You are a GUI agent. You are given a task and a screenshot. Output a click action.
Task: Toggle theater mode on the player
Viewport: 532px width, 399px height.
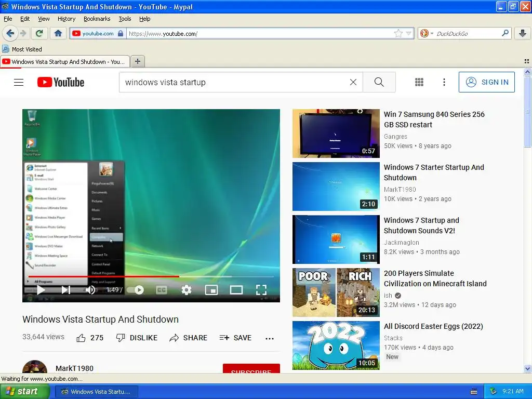[236, 290]
